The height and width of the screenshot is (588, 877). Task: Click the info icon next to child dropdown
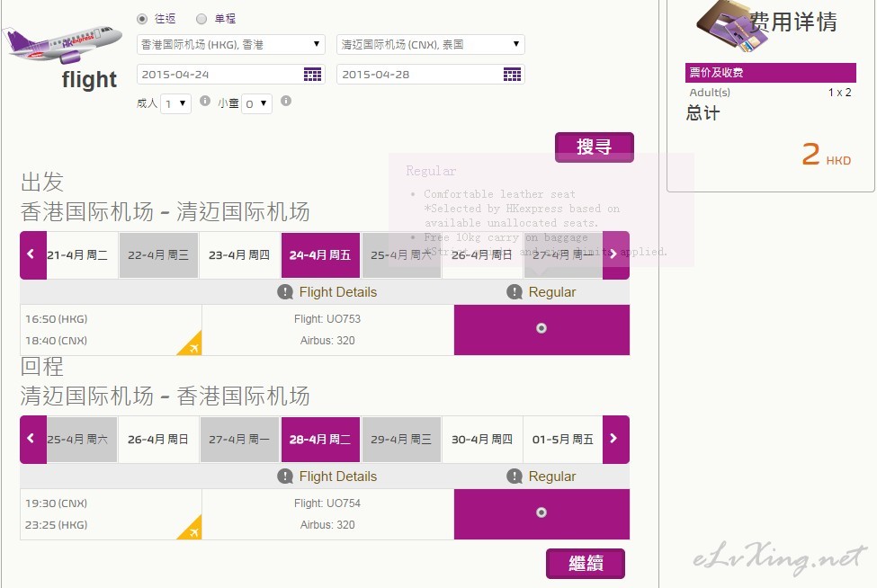(286, 101)
